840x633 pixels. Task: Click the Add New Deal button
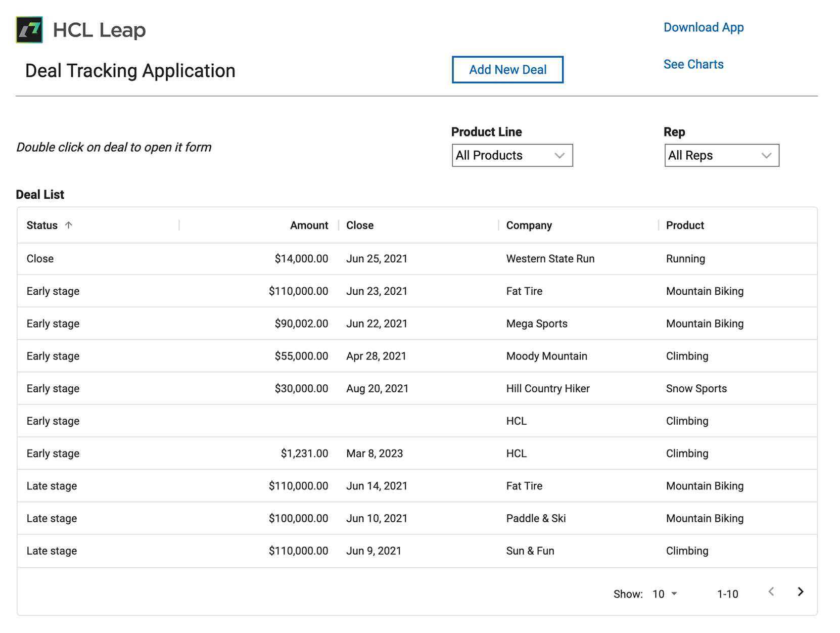click(x=507, y=70)
